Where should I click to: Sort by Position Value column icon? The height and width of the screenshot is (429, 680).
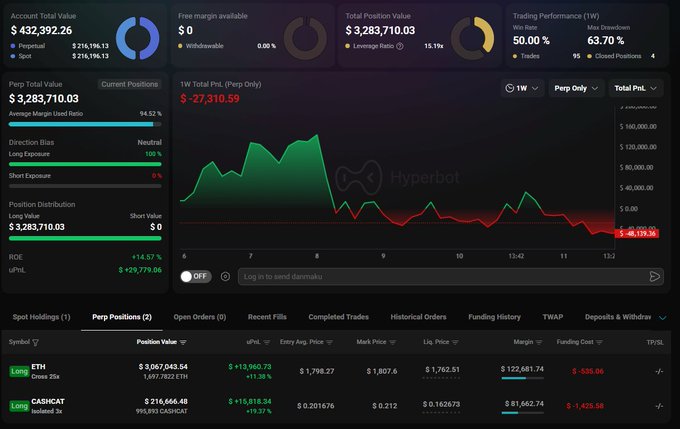183,342
